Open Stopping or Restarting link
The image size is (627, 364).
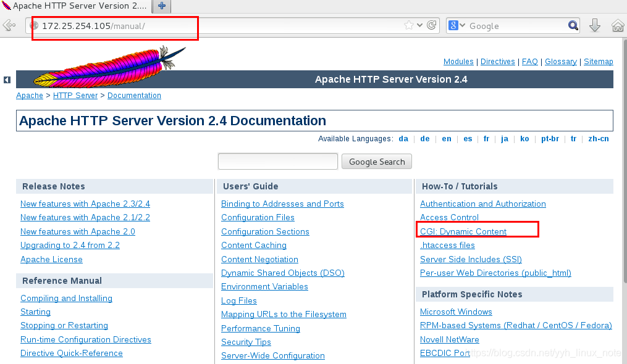click(x=64, y=325)
